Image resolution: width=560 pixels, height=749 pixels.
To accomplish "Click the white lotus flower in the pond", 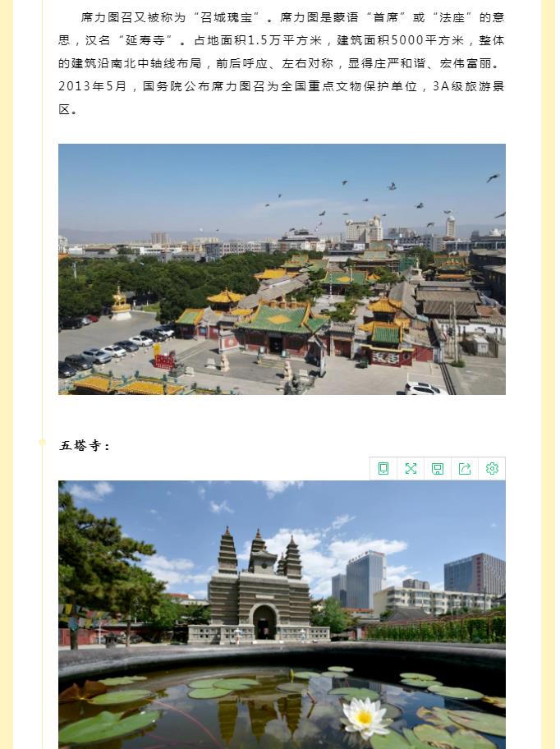I will point(364,716).
